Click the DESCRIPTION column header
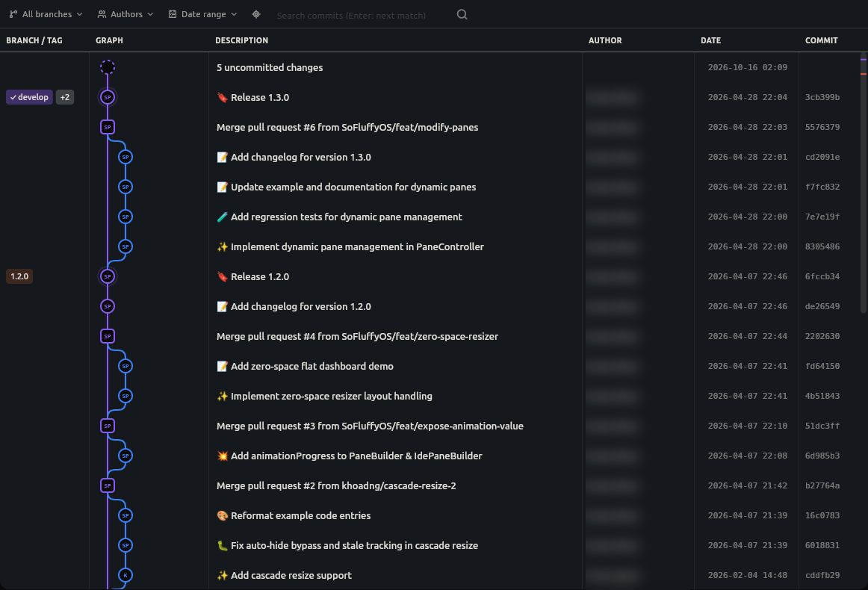The height and width of the screenshot is (590, 868). tap(241, 40)
